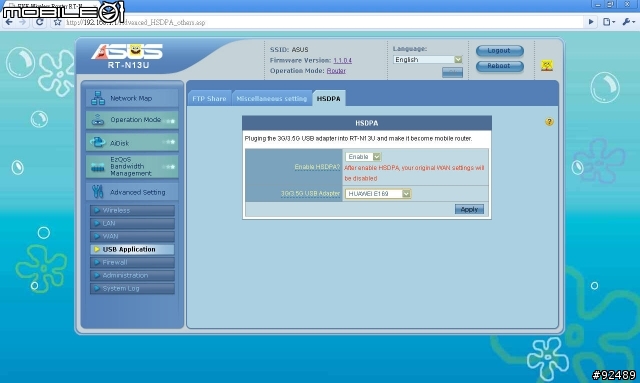Click the ASUS RT-N13U logo

[127, 56]
